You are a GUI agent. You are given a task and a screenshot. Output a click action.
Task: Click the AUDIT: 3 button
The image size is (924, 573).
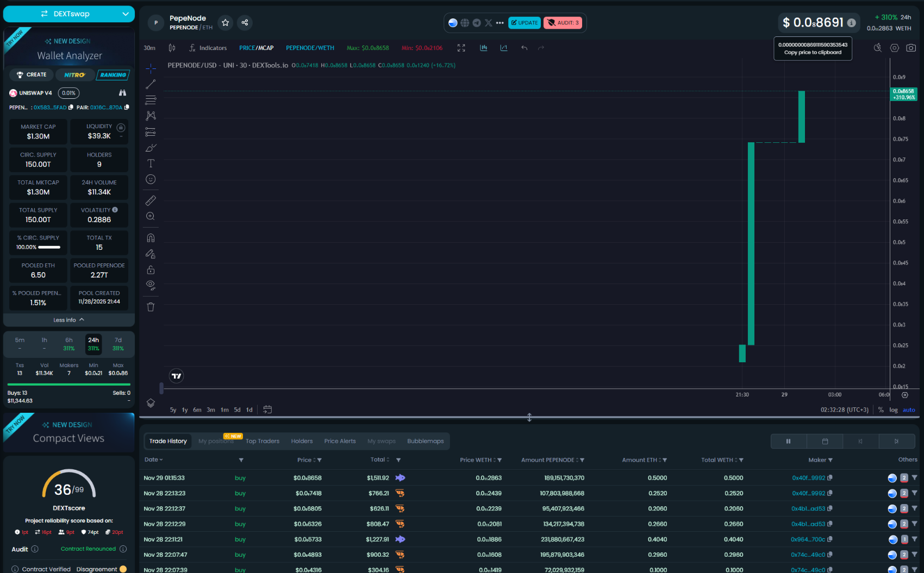tap(563, 23)
